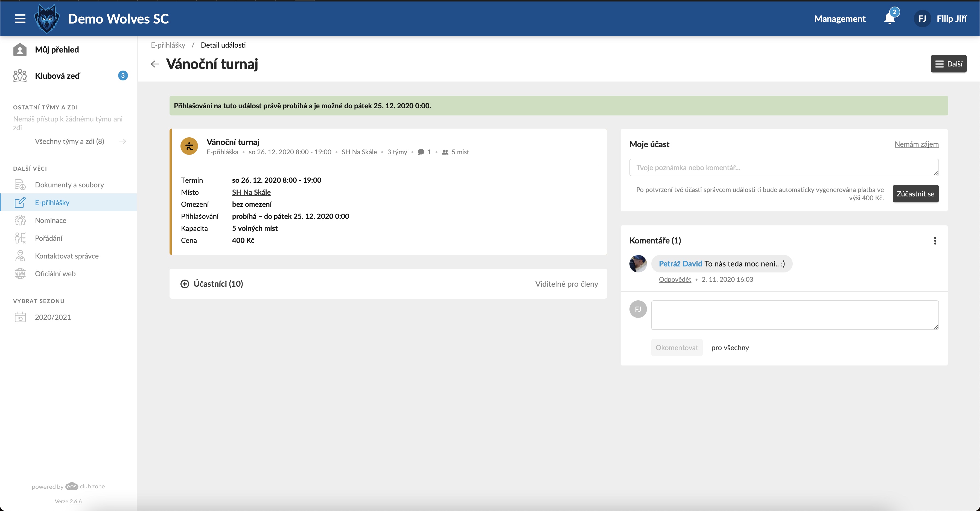Click the Nemám zájem link
Image resolution: width=980 pixels, height=511 pixels.
click(916, 144)
